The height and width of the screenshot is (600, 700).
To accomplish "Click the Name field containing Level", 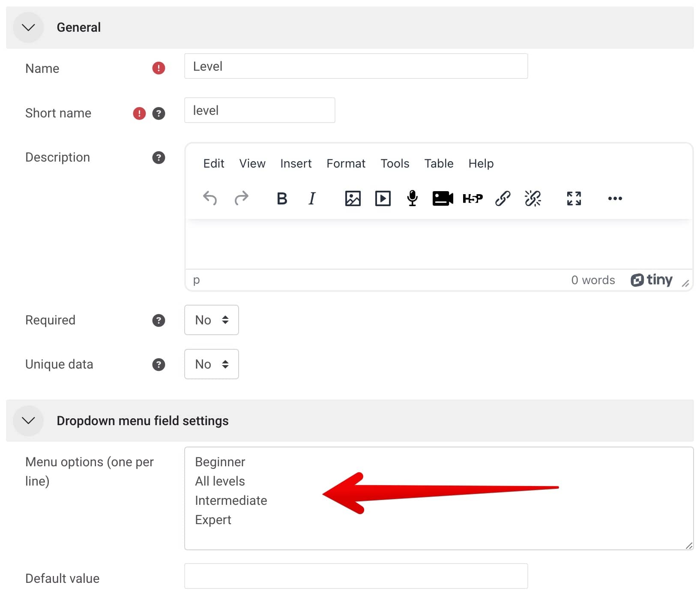I will 356,66.
